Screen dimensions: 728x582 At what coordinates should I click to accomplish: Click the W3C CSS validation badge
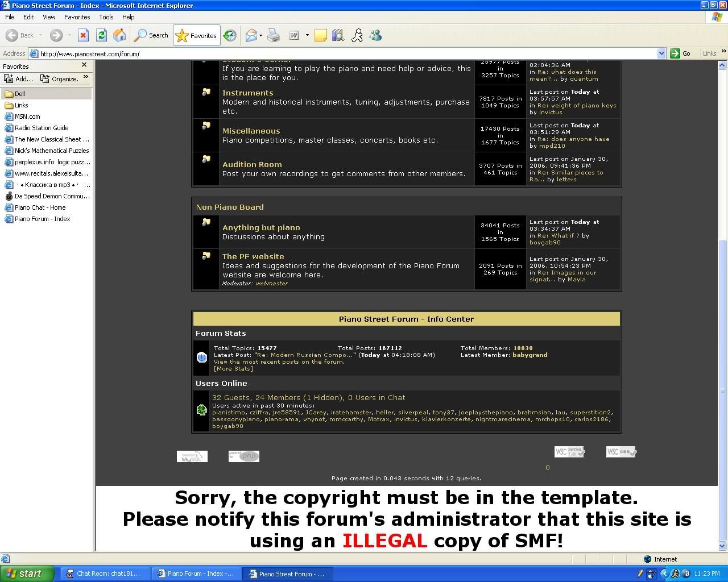[621, 451]
